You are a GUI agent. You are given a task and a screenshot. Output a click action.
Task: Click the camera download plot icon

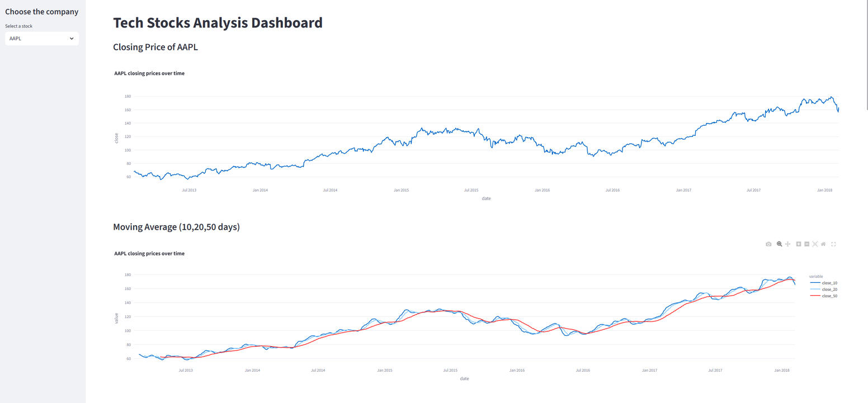(768, 244)
